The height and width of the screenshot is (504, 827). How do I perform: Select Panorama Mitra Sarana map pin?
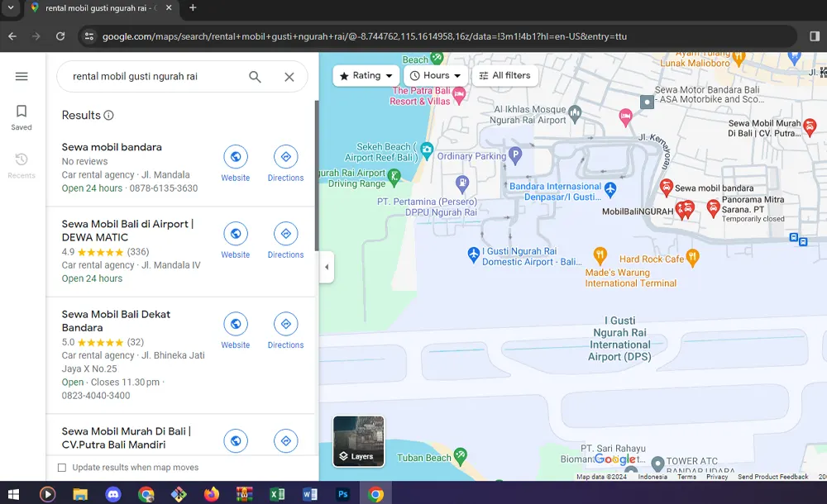pyautogui.click(x=713, y=207)
